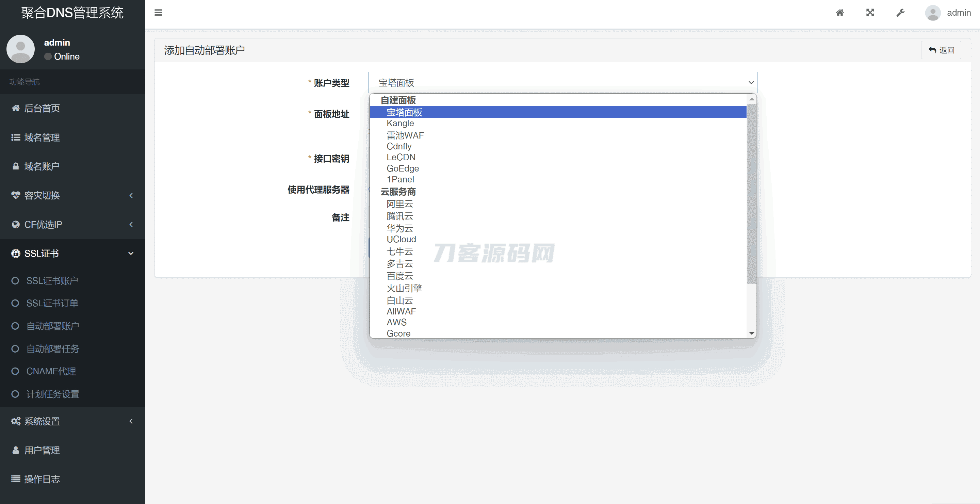Click the fullscreen expand icon
Viewport: 980px width, 504px height.
(x=870, y=13)
